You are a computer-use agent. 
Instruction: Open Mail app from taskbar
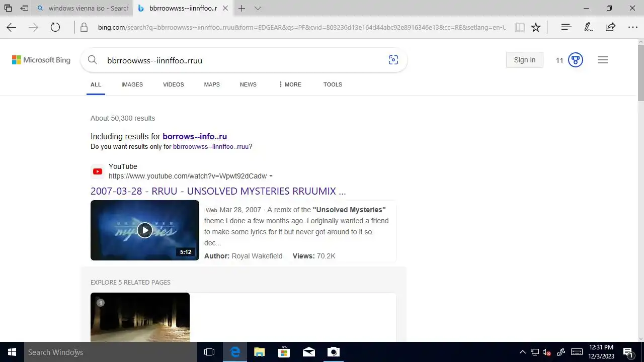[x=309, y=352]
